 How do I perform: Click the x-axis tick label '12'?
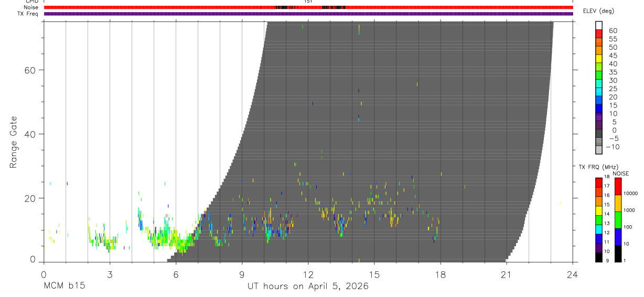click(x=308, y=274)
